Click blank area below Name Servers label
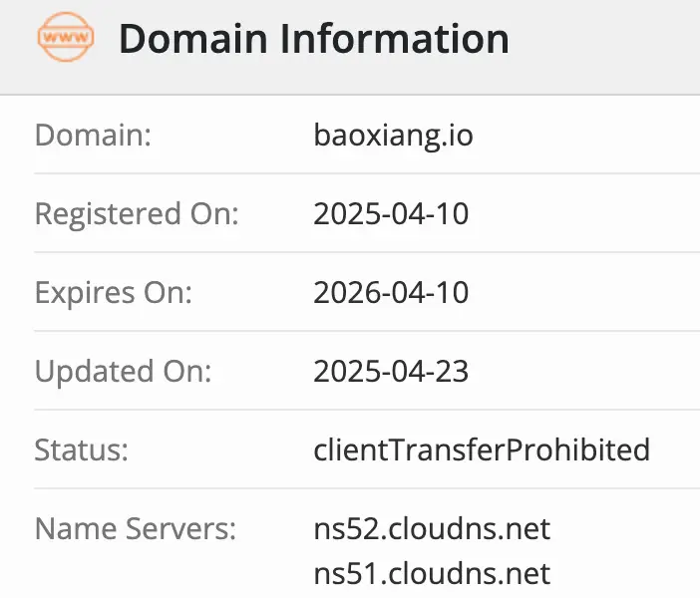Screen dimensions: 700x598 (x=136, y=575)
